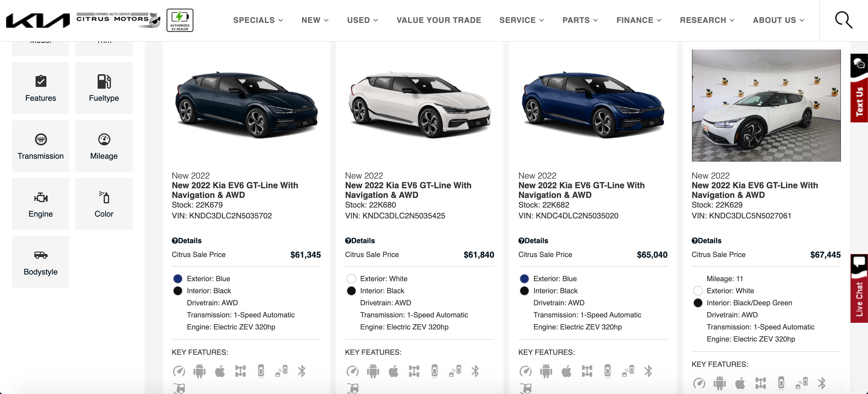
Task: Open the Features filter icon
Action: point(41,81)
